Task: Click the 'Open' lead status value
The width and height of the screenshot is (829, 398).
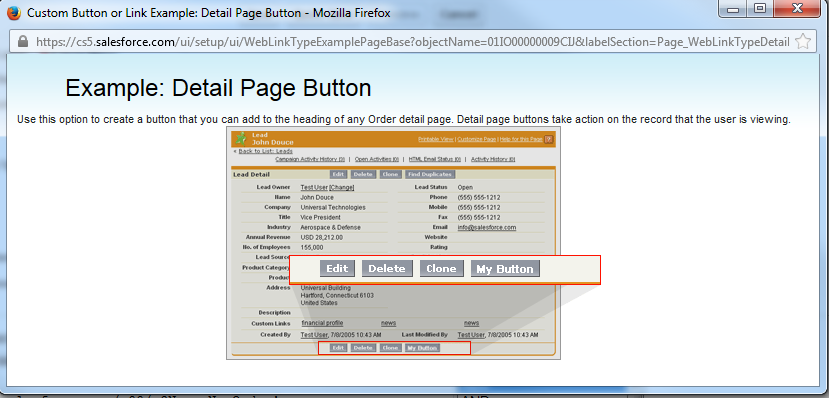Action: tap(465, 187)
